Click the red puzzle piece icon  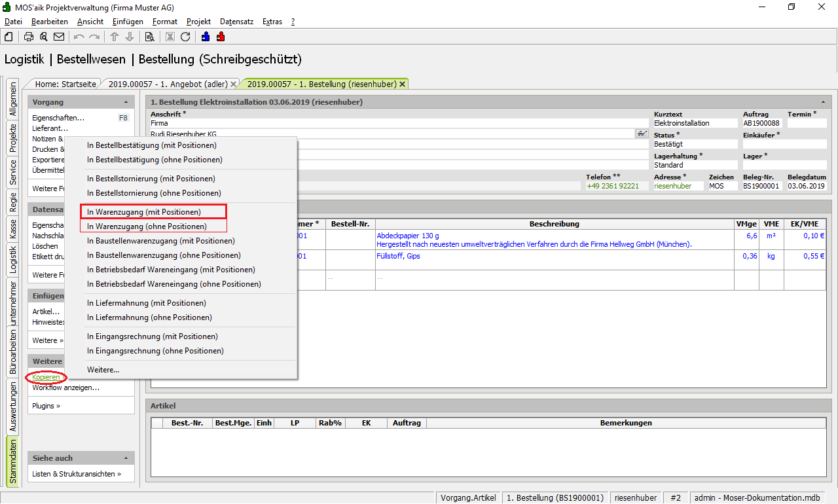pos(221,37)
